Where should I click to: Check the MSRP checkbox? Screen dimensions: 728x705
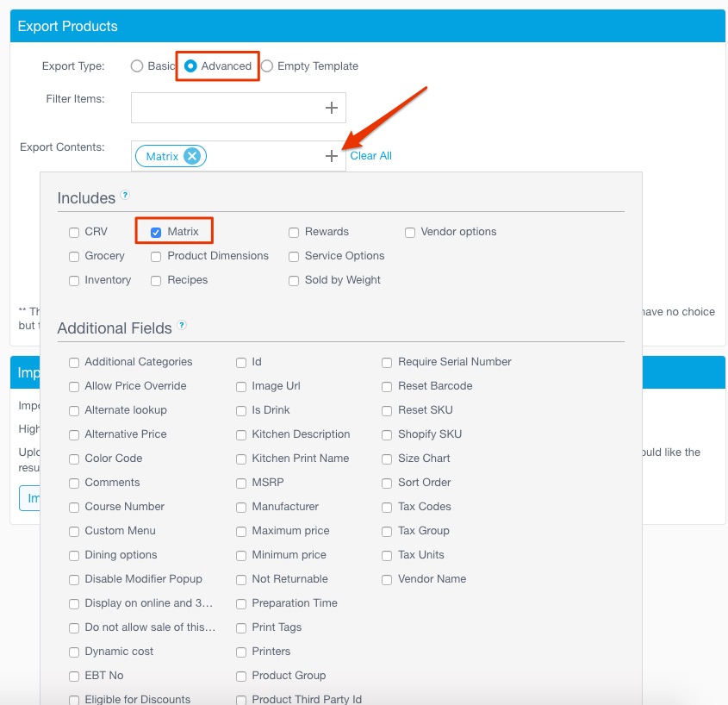241,483
